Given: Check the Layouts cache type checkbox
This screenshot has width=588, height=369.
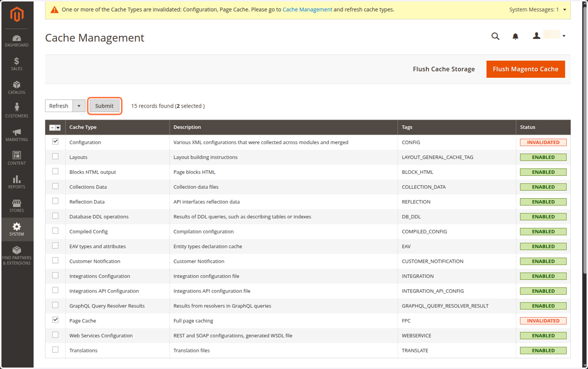Looking at the screenshot, I should 55,157.
